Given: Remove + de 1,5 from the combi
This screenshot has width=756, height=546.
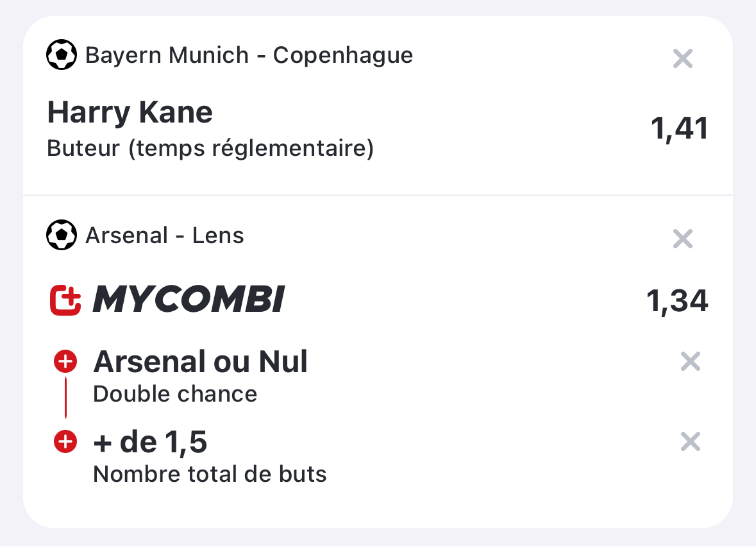Looking at the screenshot, I should (691, 441).
